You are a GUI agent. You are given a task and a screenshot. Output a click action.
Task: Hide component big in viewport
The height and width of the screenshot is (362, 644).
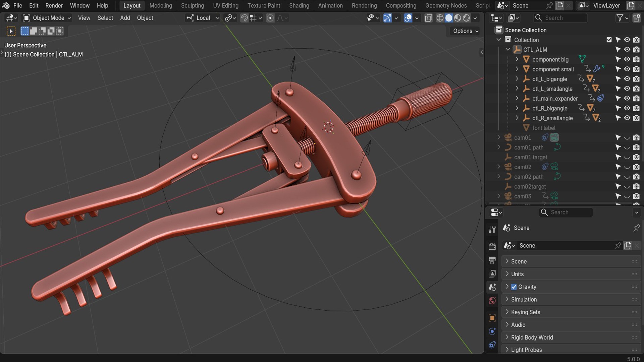[x=627, y=59]
